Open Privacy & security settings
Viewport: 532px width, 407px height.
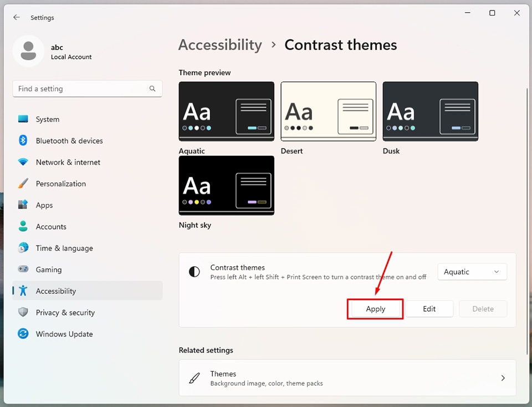click(88, 312)
